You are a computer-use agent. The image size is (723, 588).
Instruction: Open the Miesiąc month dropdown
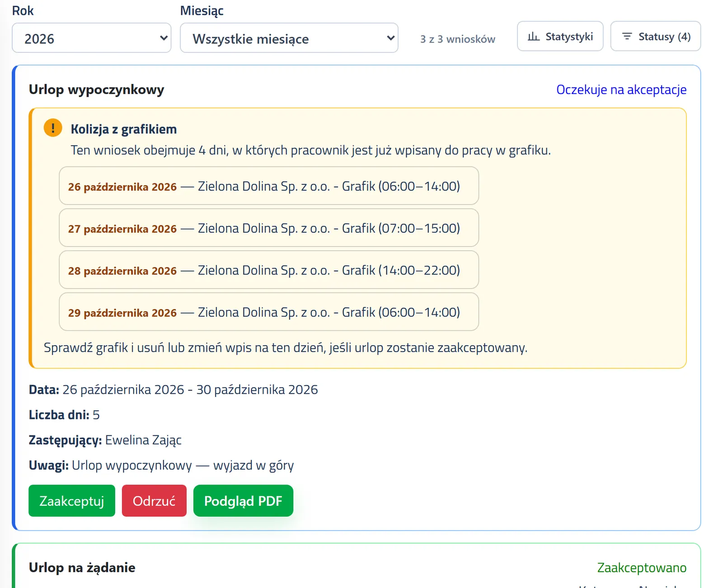pos(289,38)
